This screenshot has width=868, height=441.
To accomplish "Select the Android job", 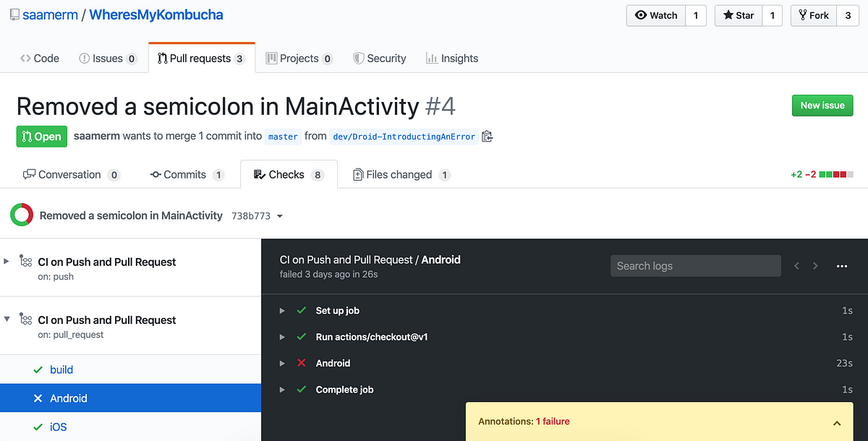I will click(x=130, y=398).
